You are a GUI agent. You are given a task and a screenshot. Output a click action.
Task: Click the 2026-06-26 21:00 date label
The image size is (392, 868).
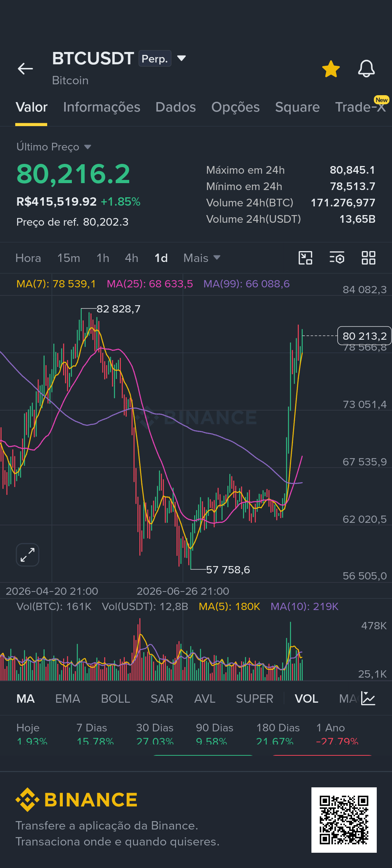point(183,591)
